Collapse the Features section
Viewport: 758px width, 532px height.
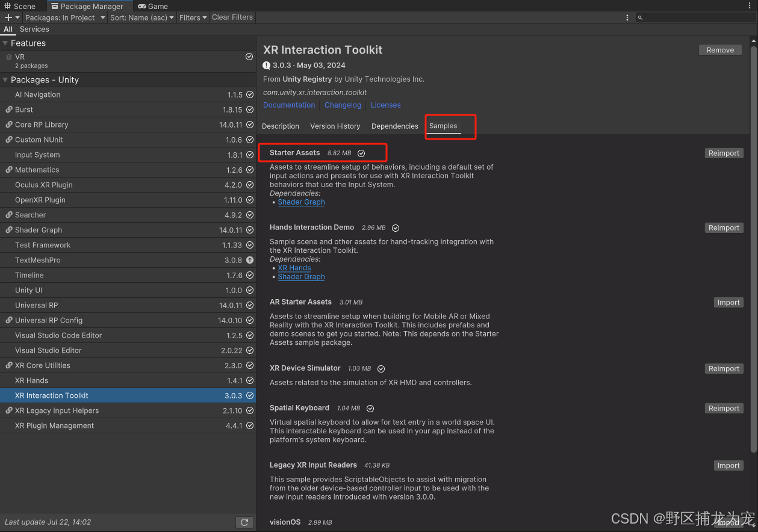tap(5, 43)
